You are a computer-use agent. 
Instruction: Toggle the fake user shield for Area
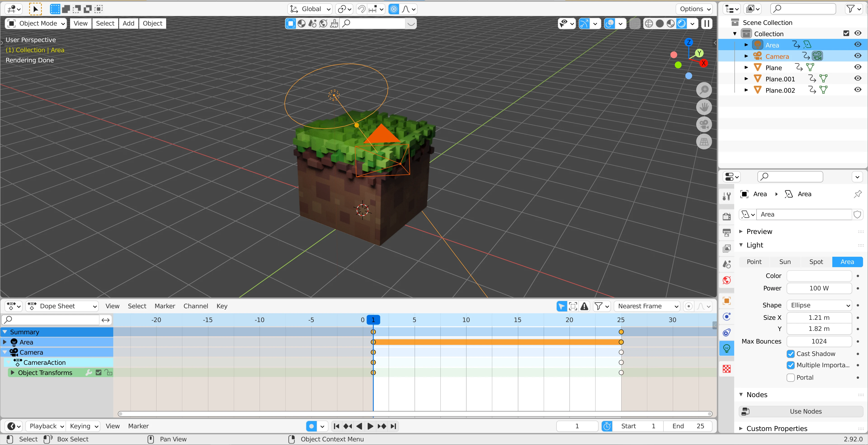click(858, 214)
